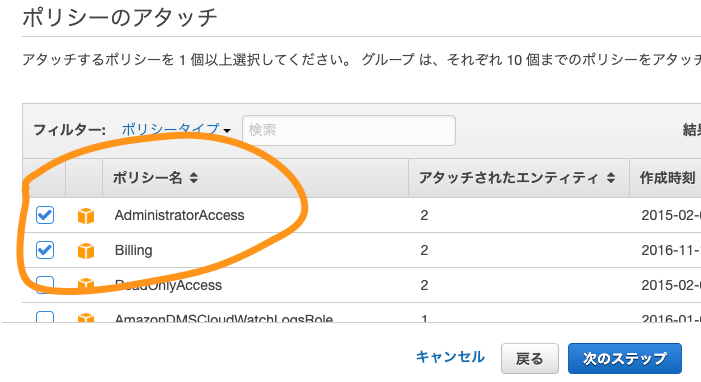
Task: Select the AdministratorAccess policy name text
Action: [179, 215]
